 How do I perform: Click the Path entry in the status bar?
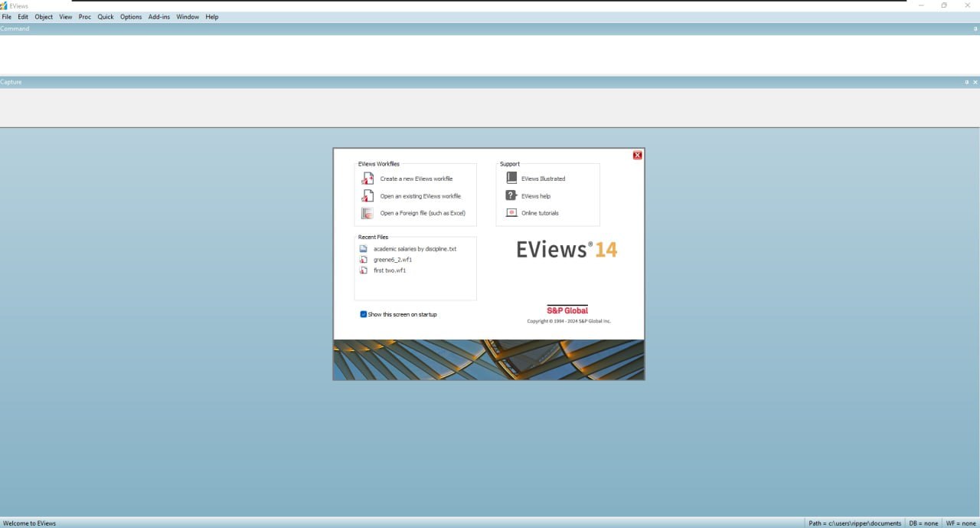point(855,523)
